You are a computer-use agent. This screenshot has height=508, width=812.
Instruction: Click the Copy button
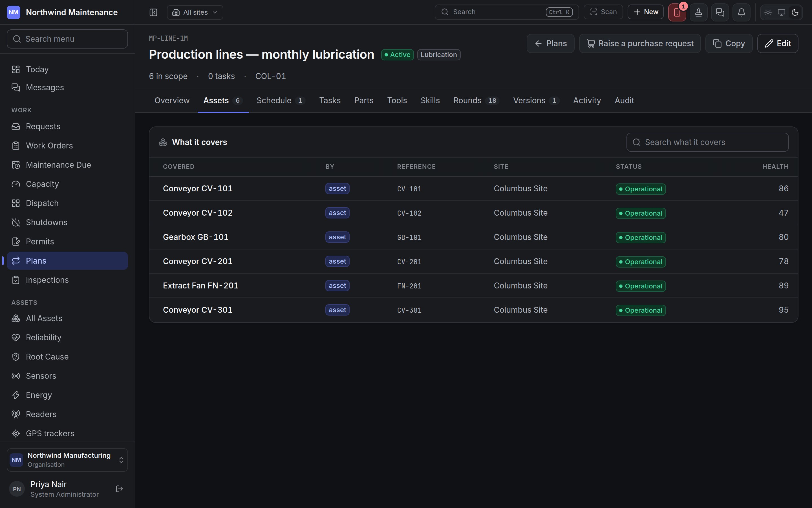coord(729,43)
